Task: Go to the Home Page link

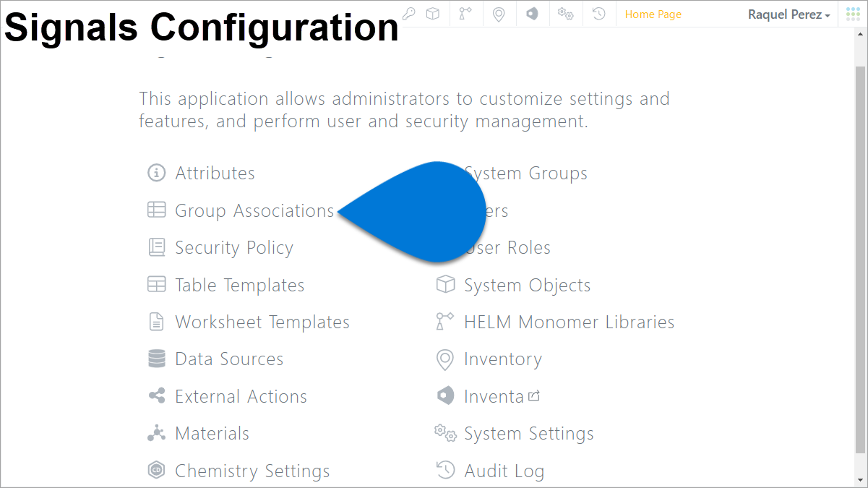Action: pyautogui.click(x=653, y=14)
